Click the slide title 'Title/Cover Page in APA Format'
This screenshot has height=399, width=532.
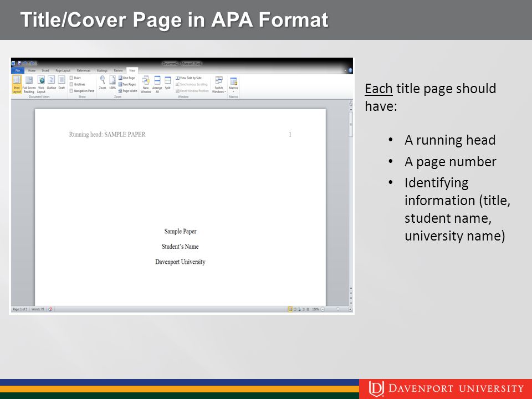point(174,20)
